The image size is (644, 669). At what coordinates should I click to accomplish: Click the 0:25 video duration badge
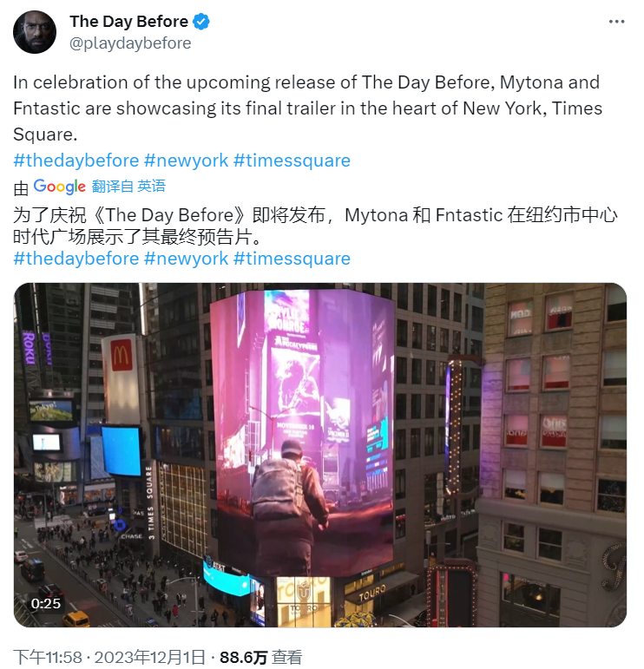46,603
